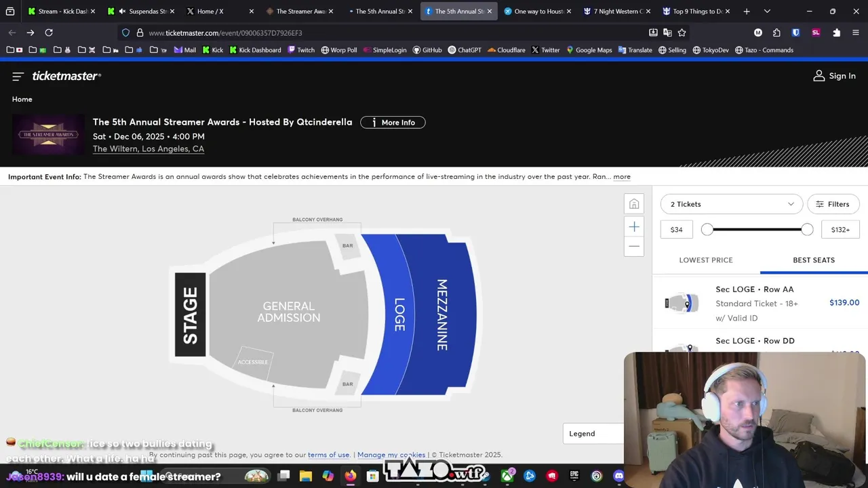This screenshot has height=488, width=868.
Task: Click minimum price slider handle
Action: [707, 230]
